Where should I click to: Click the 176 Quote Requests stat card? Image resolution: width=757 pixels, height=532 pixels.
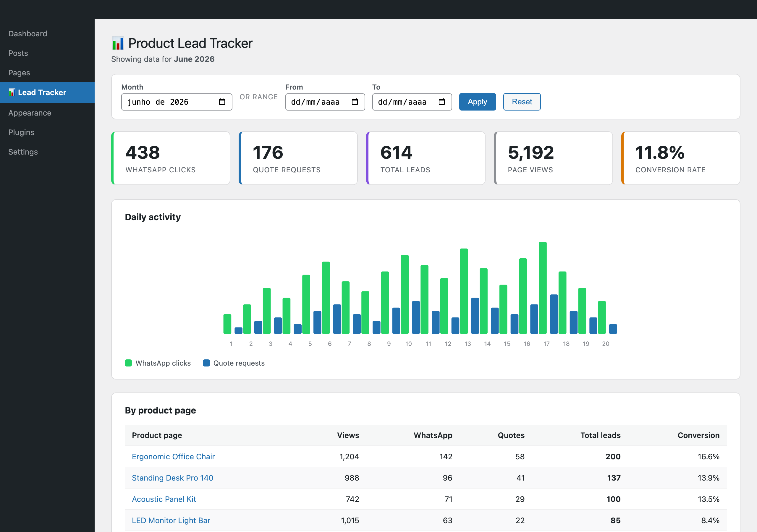click(298, 158)
